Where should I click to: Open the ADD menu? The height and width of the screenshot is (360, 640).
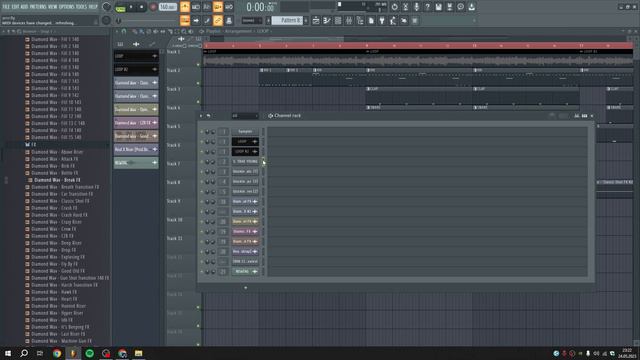[24, 7]
